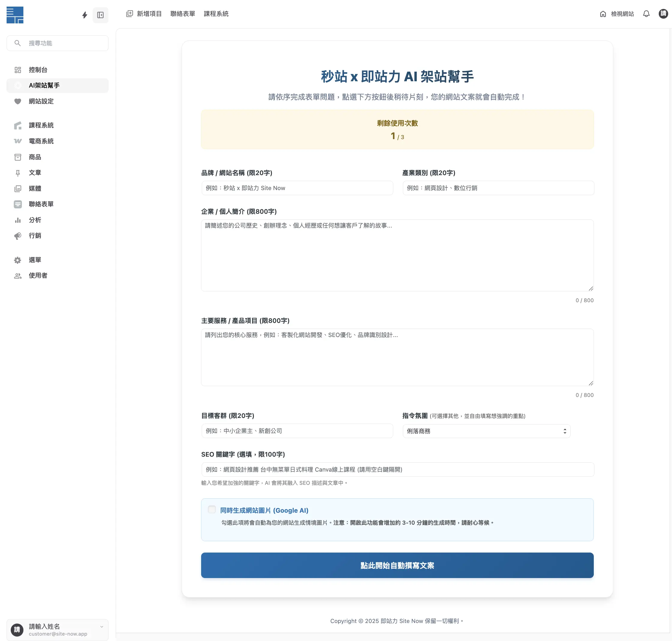The image size is (672, 641).
Task: Open the 電商系統 e-commerce section
Action: click(41, 141)
